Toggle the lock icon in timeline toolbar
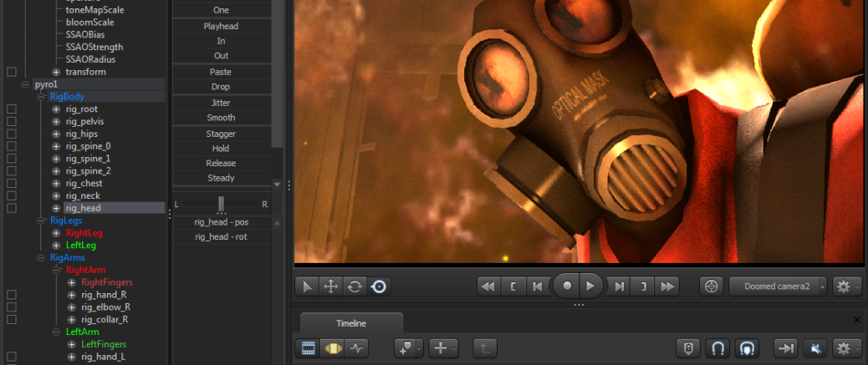 pyautogui.click(x=688, y=348)
